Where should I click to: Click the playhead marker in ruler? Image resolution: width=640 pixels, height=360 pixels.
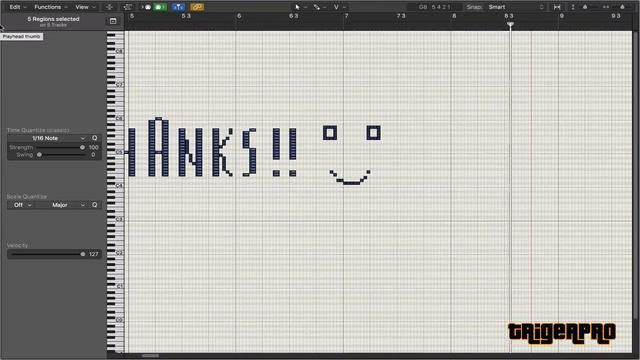[510, 25]
